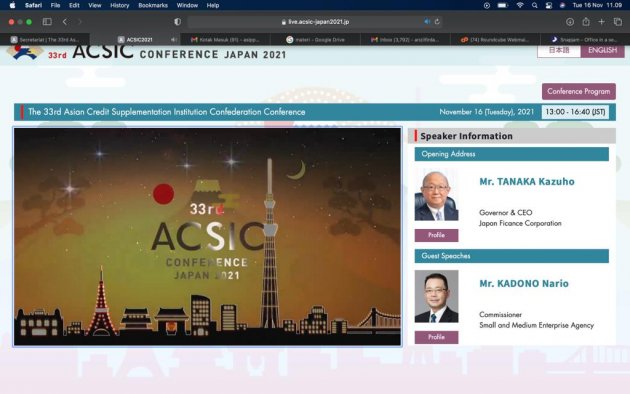Reload the page with the refresh icon
The image size is (630, 394).
pos(437,22)
